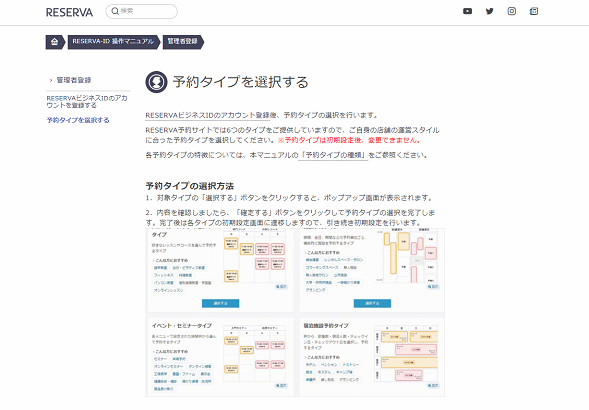Focus the 検索 search field
The image size is (589, 410).
coord(142,11)
